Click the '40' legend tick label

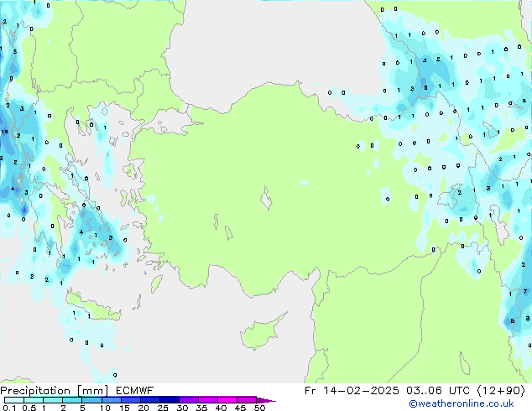221,408
